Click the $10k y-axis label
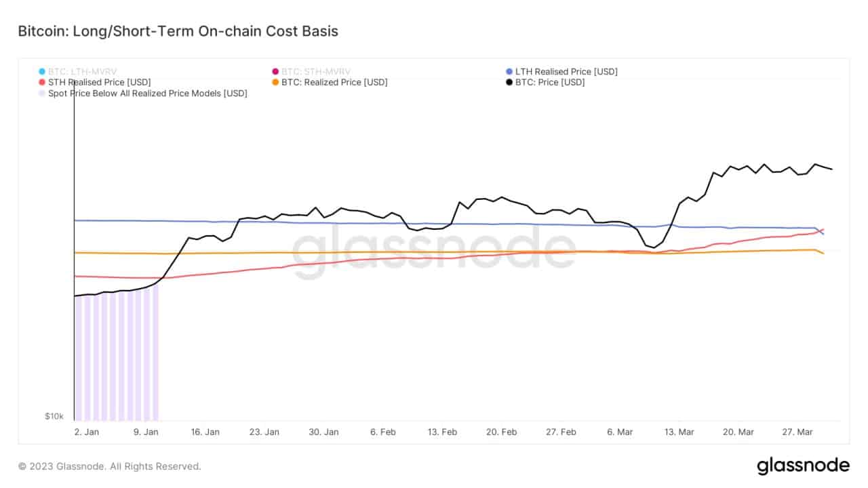Viewport: 868px width, 488px height. pos(54,416)
